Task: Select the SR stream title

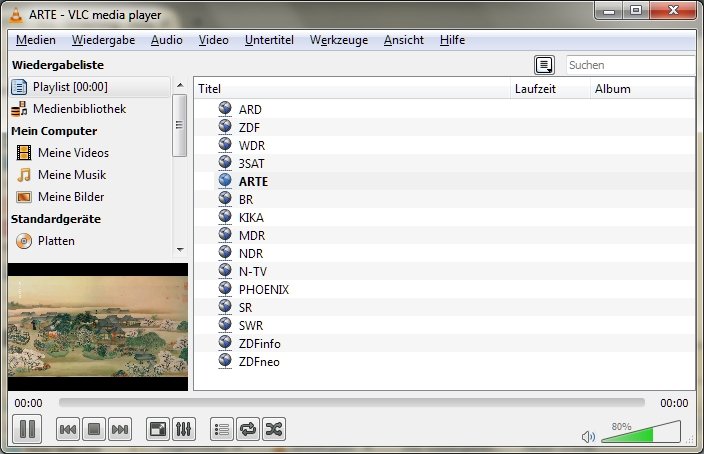Action: [x=245, y=308]
